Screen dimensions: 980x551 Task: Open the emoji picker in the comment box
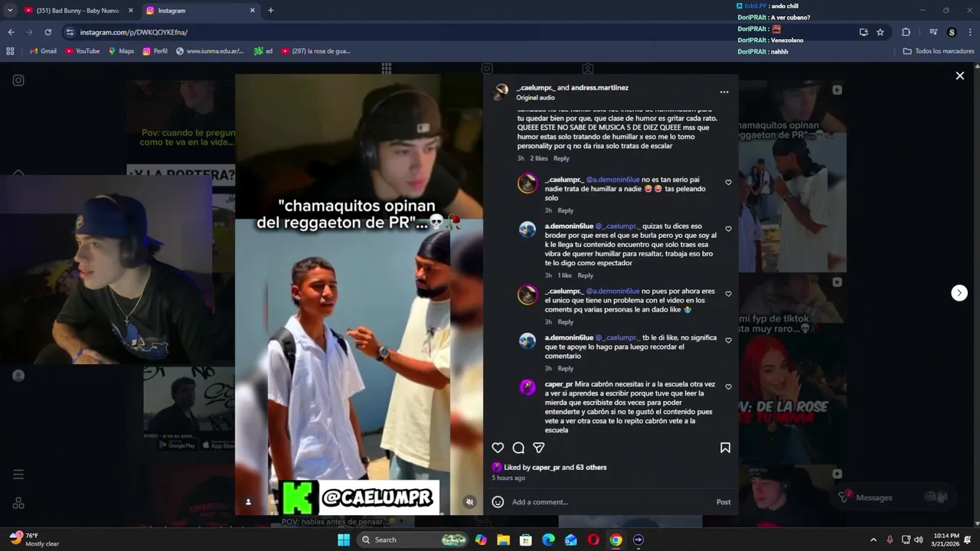[x=498, y=502]
